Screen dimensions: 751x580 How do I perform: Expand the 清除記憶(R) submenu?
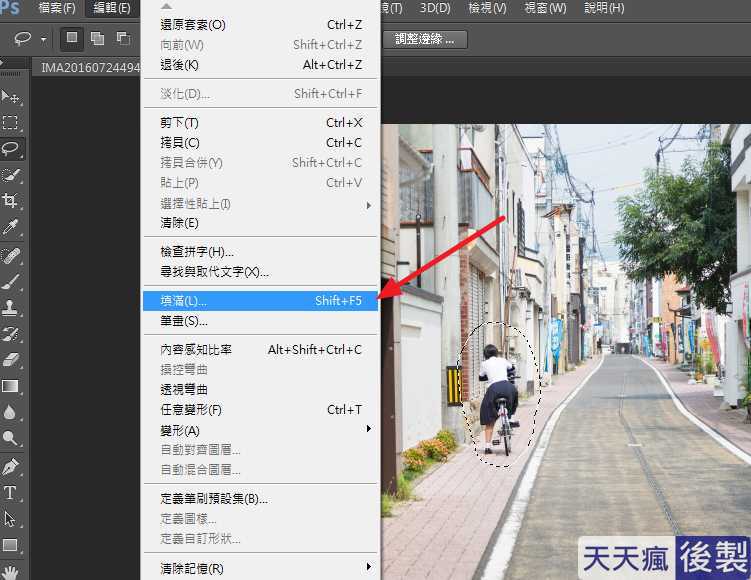click(261, 569)
